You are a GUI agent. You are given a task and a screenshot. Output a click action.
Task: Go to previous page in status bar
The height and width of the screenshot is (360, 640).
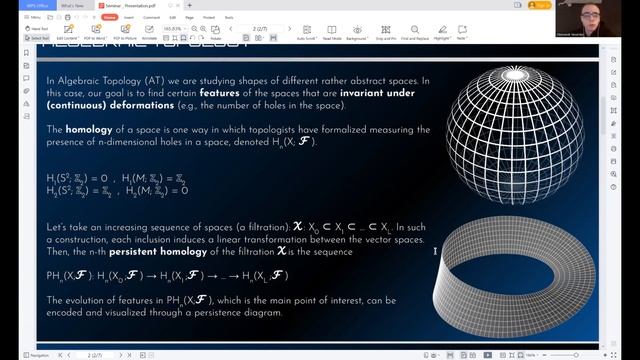pos(69,355)
